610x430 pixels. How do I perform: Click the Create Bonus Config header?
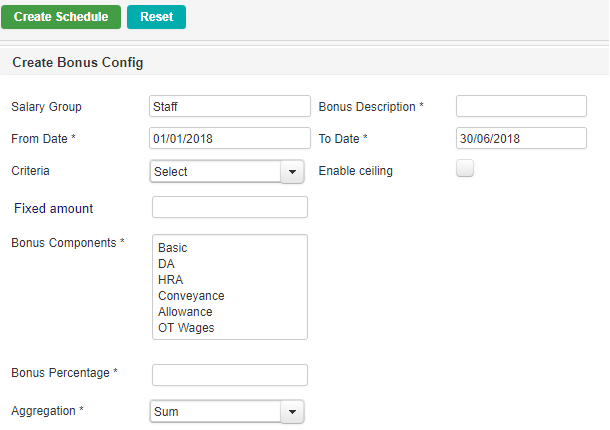click(x=78, y=62)
